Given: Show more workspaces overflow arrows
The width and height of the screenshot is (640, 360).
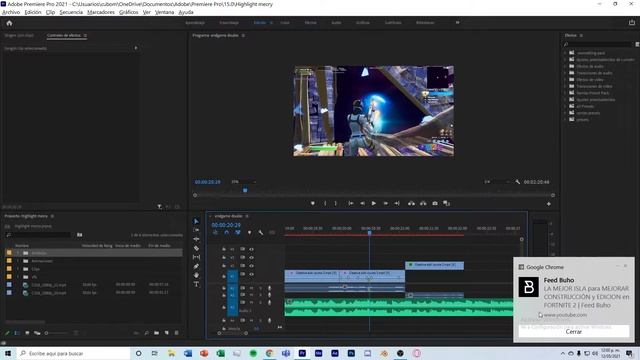Looking at the screenshot, I should click(x=458, y=22).
